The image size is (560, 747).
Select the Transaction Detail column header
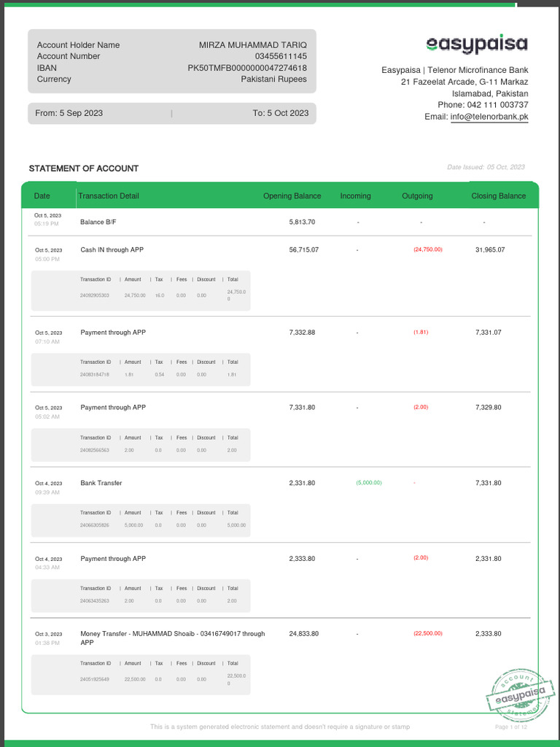(109, 196)
